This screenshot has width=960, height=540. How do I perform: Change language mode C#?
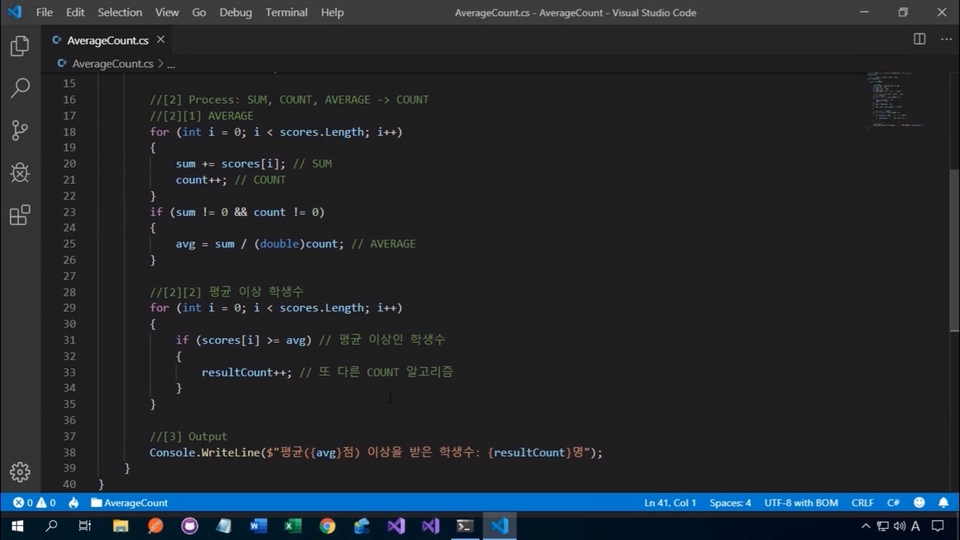point(893,503)
